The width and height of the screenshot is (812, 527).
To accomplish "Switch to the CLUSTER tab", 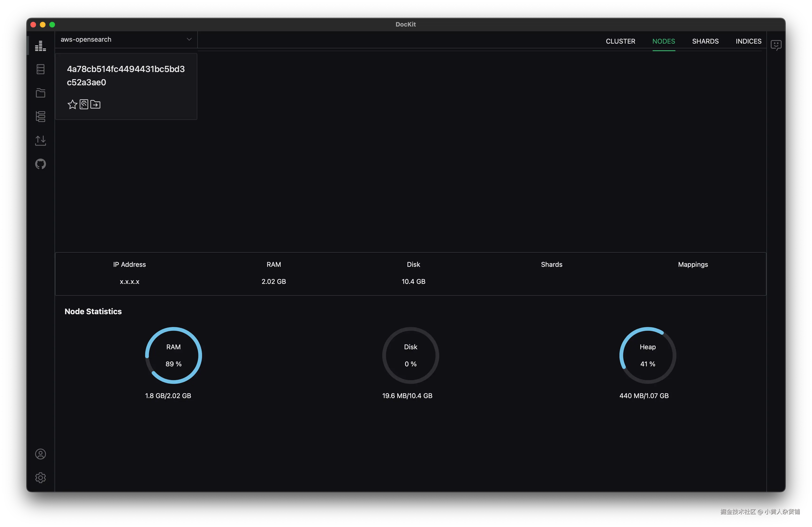I will click(x=620, y=41).
